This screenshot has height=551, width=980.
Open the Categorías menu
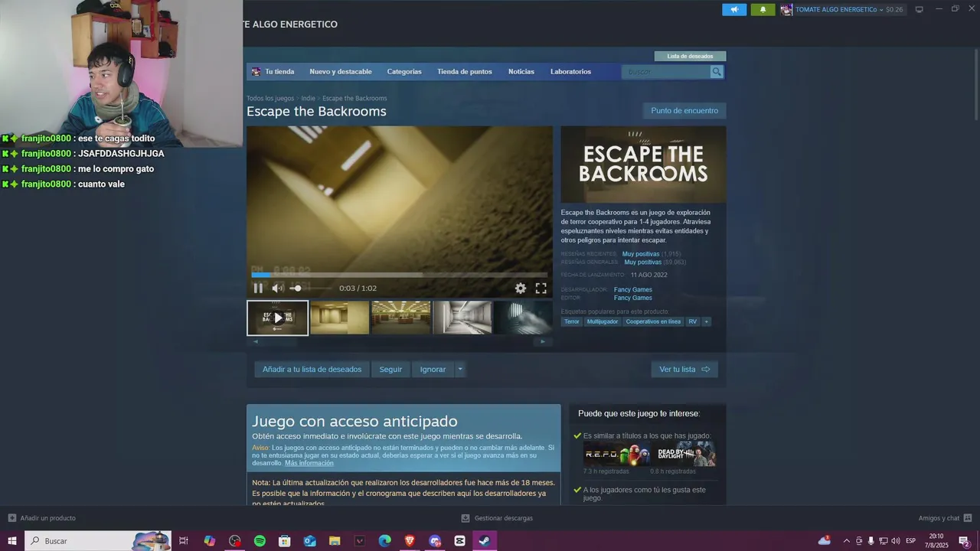coord(404,72)
